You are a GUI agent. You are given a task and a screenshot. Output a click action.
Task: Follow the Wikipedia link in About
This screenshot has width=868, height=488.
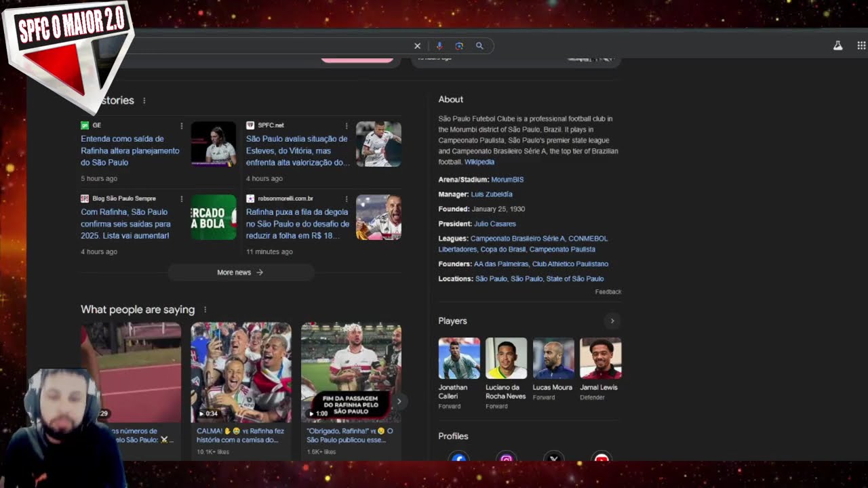tap(479, 162)
